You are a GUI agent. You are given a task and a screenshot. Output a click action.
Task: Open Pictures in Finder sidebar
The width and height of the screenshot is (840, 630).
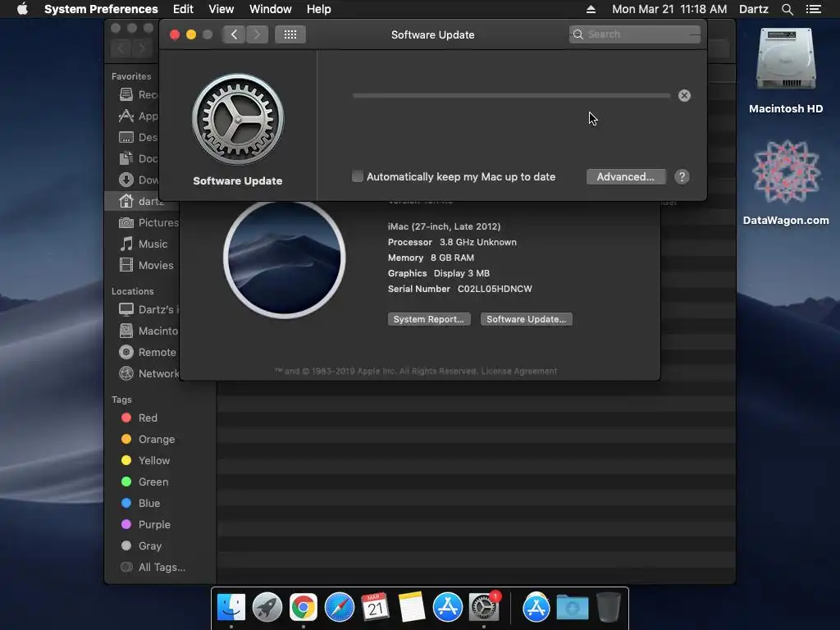tap(148, 223)
